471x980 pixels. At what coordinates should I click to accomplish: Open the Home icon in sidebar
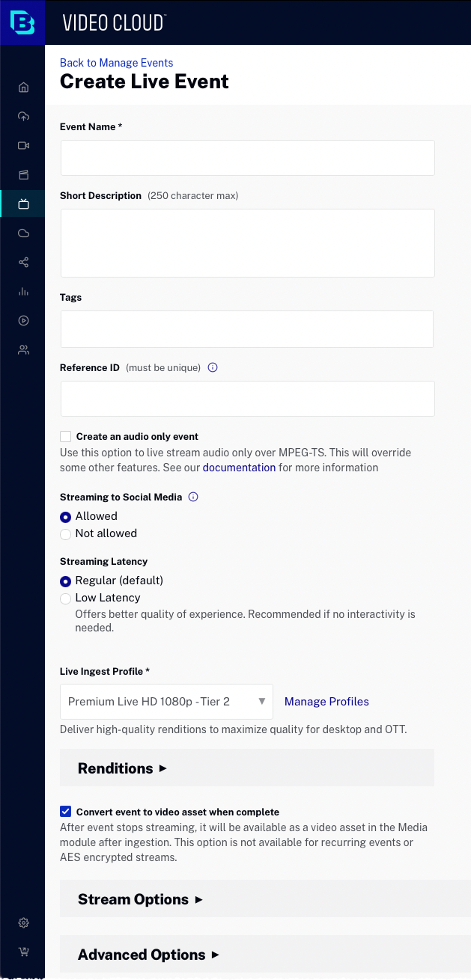point(23,88)
